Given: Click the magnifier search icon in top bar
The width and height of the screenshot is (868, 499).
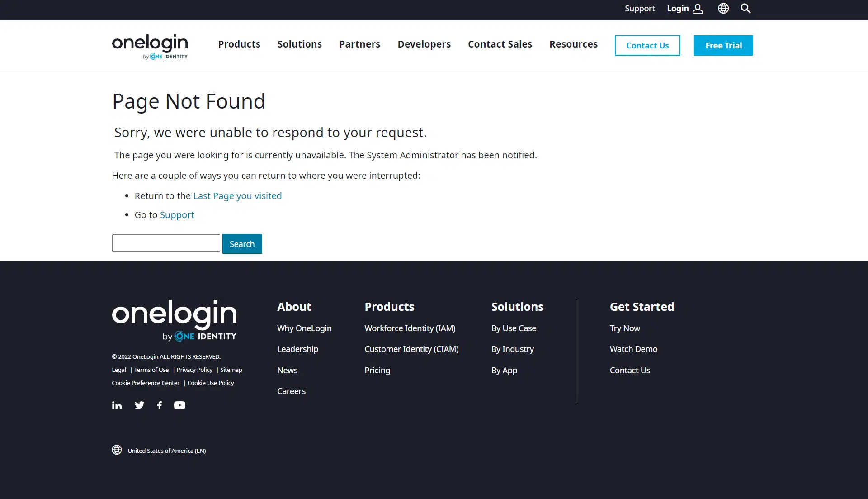Looking at the screenshot, I should pos(745,9).
